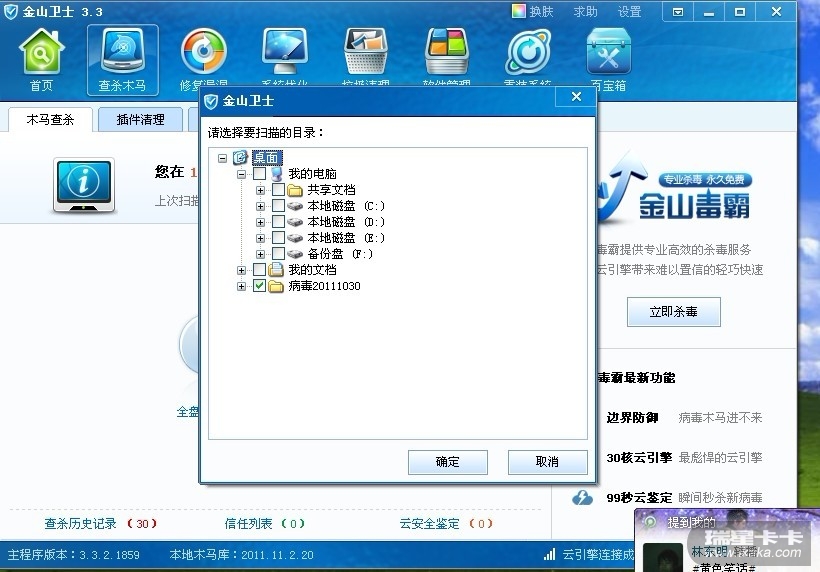The width and height of the screenshot is (820, 572).
Task: Open the 首页 home icon
Action: coord(41,60)
